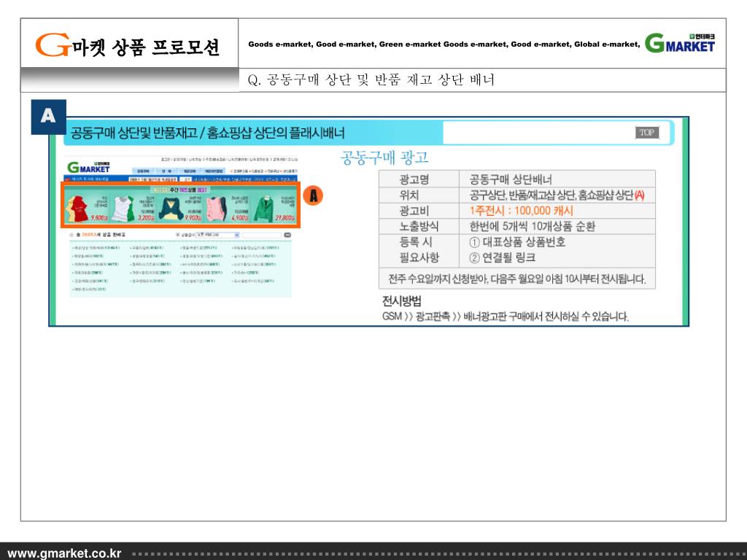The height and width of the screenshot is (560, 747).
Task: Click the orange '1주전시 : 100,000 캐시' text
Action: [521, 211]
